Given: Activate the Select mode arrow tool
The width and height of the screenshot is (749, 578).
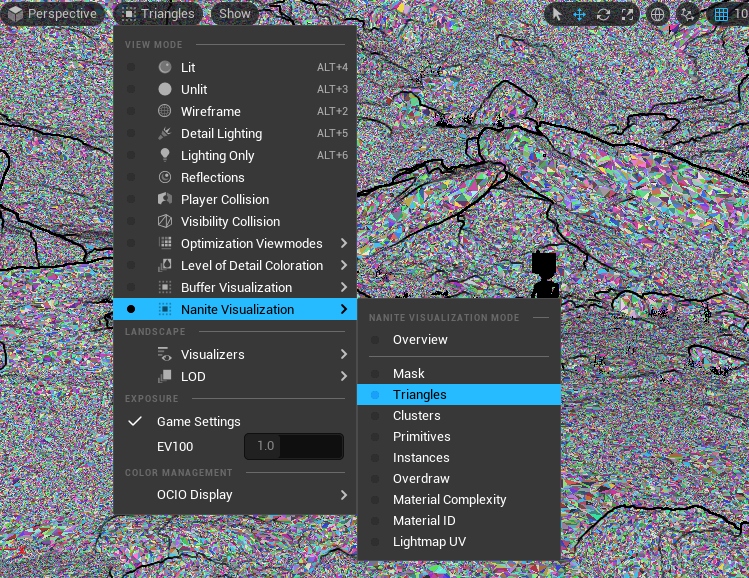Looking at the screenshot, I should pos(556,14).
